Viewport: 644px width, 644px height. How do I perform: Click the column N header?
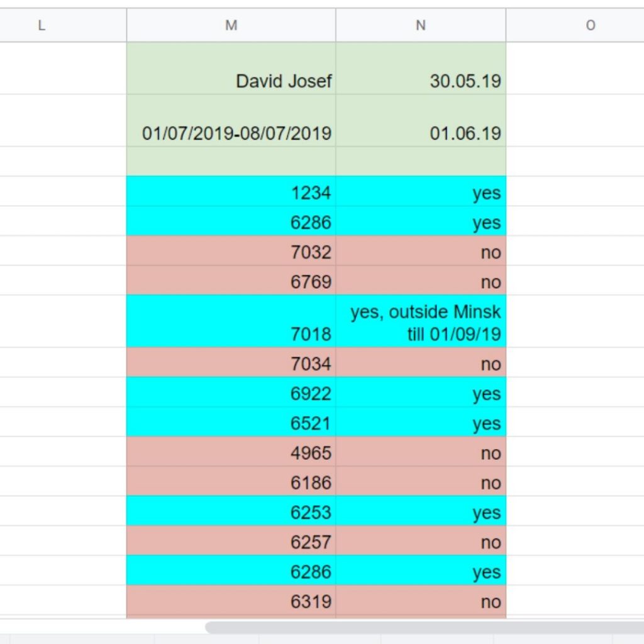[x=421, y=25]
